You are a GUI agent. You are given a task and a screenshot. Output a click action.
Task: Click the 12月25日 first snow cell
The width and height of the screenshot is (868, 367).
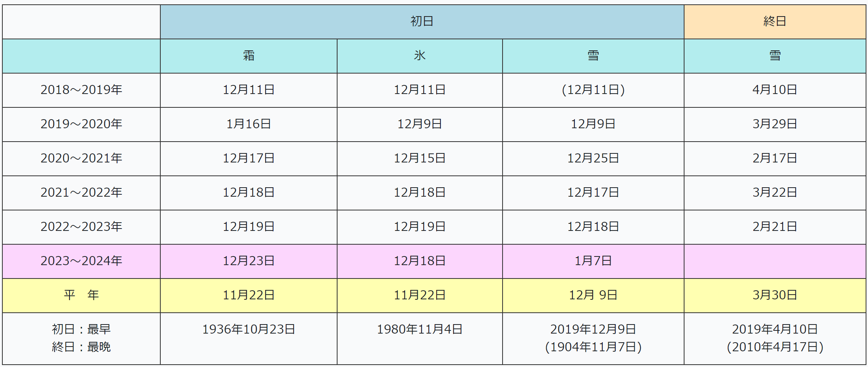click(x=593, y=158)
